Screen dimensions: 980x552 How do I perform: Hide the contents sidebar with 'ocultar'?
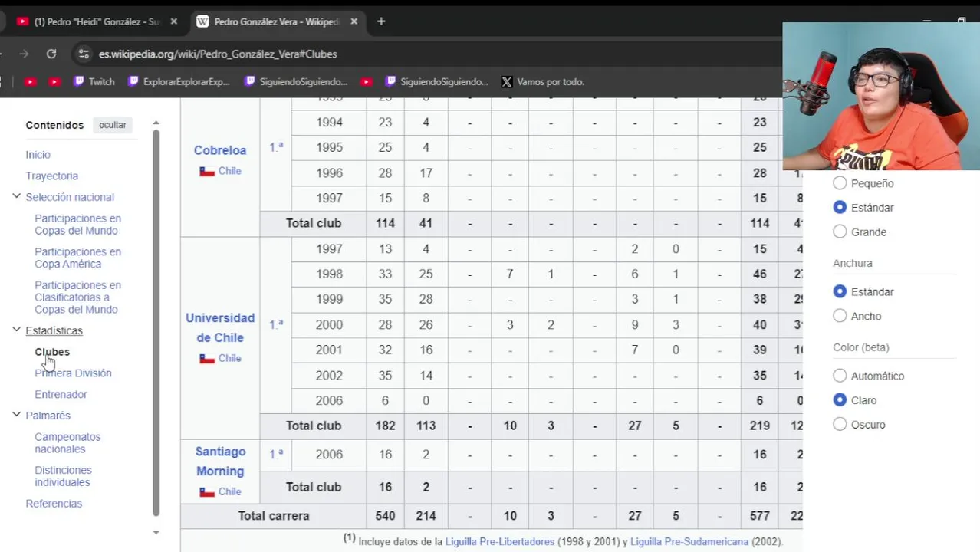pyautogui.click(x=113, y=125)
